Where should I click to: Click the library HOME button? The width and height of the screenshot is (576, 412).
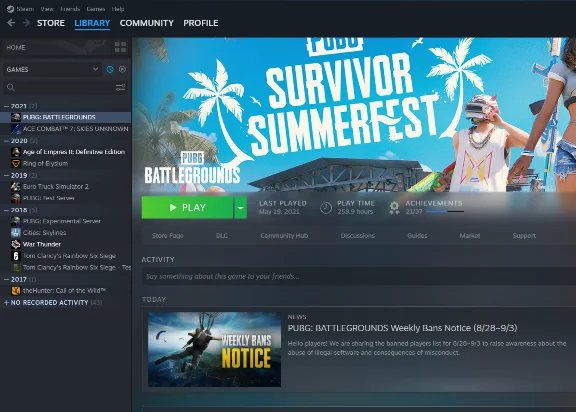57,47
